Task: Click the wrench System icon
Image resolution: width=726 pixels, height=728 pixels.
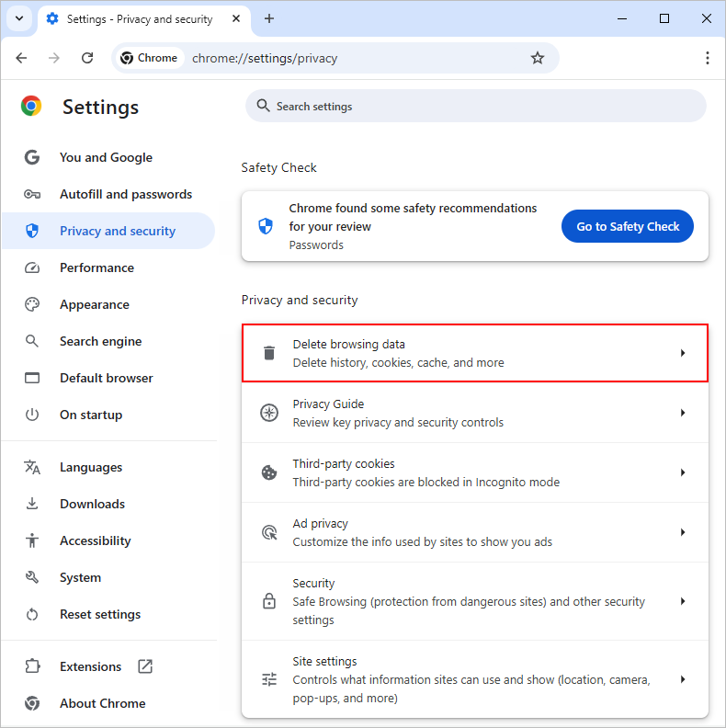Action: tap(32, 577)
